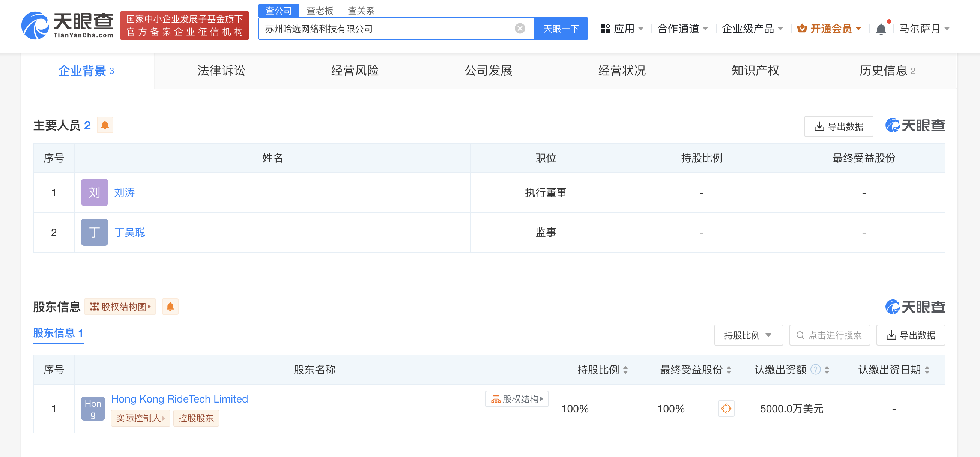Open the notifications bell in the header
The image size is (980, 457).
point(881,29)
